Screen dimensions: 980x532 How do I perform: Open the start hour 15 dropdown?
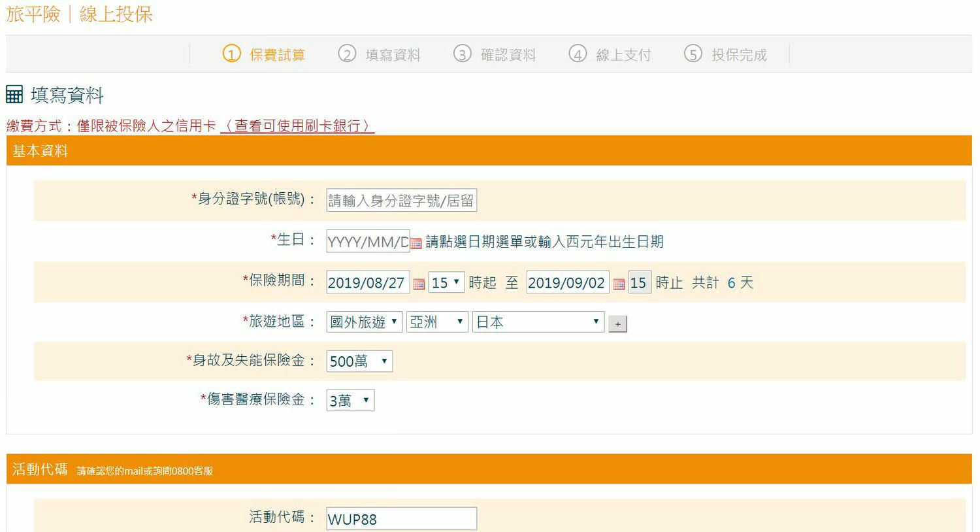(446, 282)
